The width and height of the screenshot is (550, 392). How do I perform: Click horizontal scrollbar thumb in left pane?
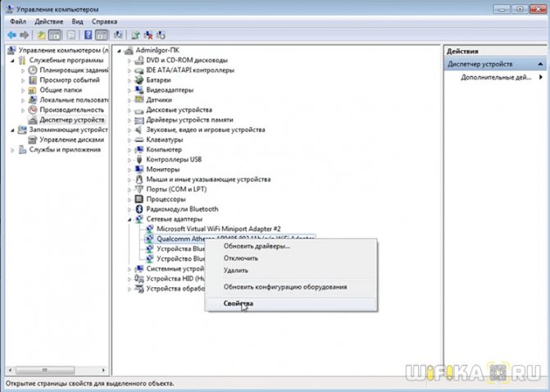45,370
